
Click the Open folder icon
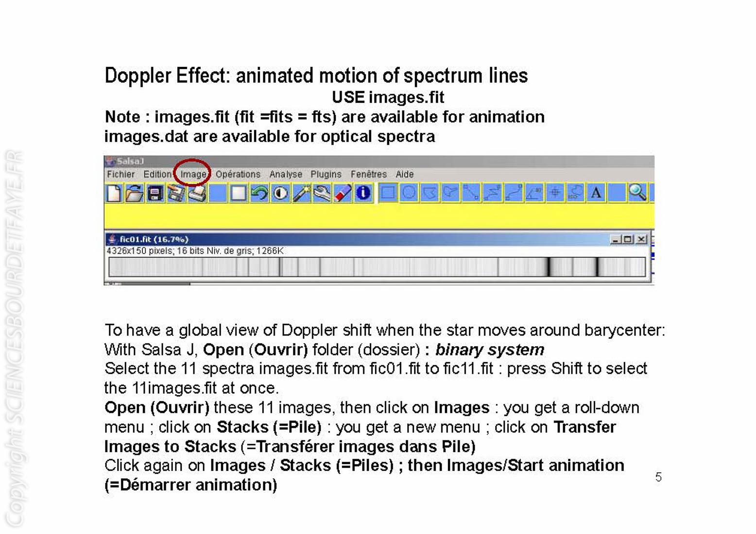pyautogui.click(x=135, y=193)
